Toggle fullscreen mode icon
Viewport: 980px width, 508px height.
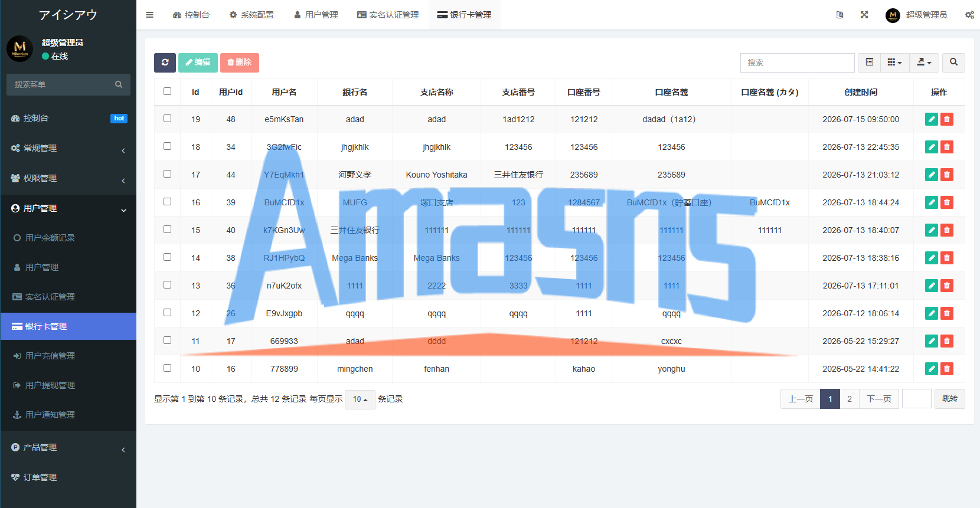[864, 15]
